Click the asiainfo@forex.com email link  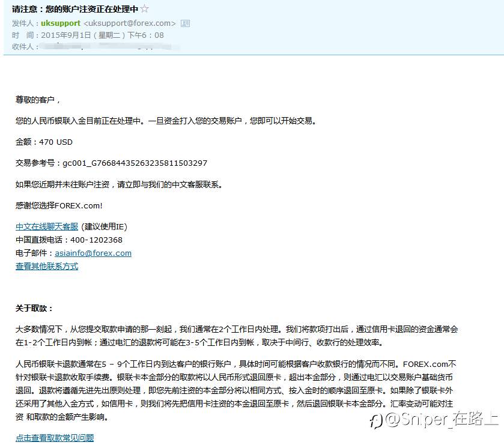click(93, 253)
